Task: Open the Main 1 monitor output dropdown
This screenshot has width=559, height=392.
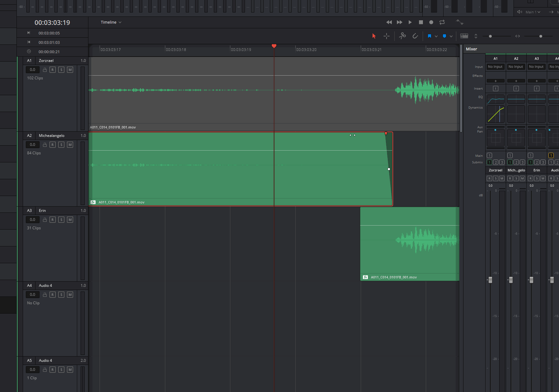Action: (x=533, y=12)
